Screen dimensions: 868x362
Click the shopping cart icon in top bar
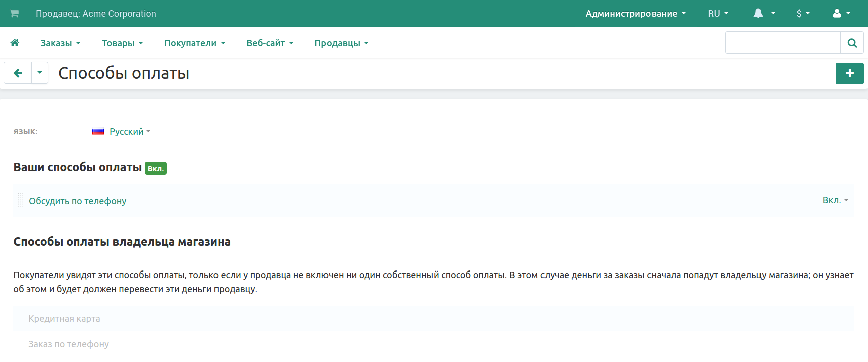[x=14, y=14]
